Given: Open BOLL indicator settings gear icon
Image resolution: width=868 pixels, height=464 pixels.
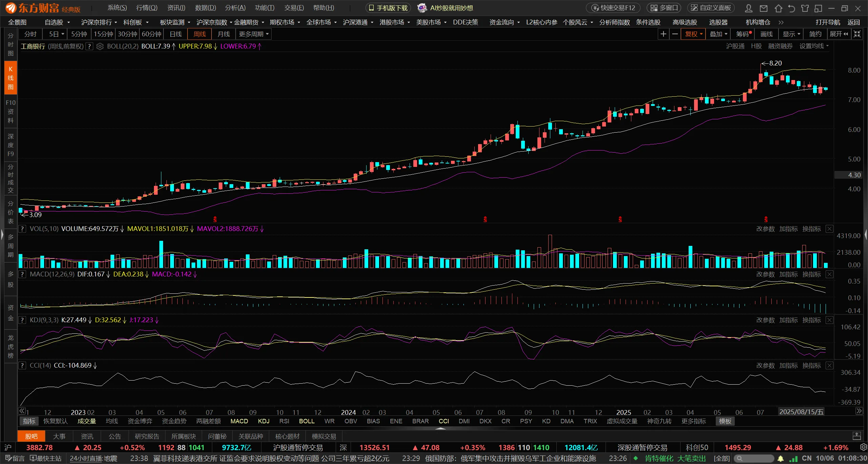Looking at the screenshot, I should click(x=100, y=46).
